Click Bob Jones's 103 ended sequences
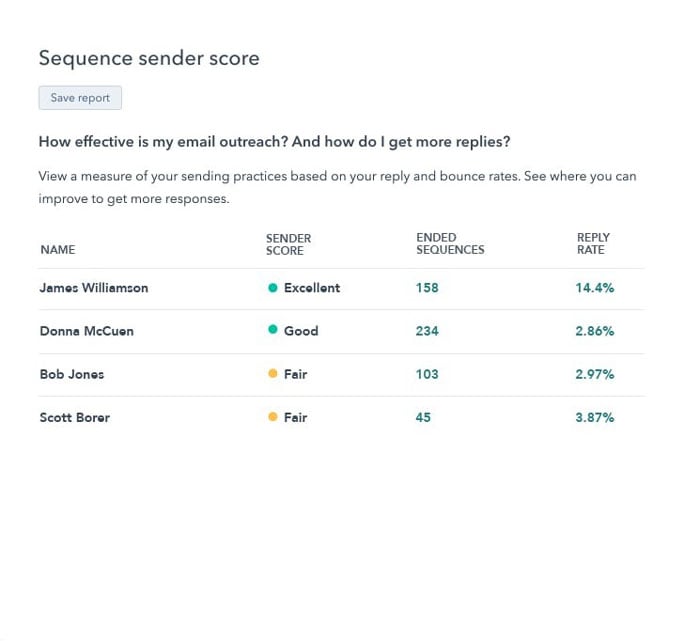This screenshot has height=641, width=700. pos(427,374)
